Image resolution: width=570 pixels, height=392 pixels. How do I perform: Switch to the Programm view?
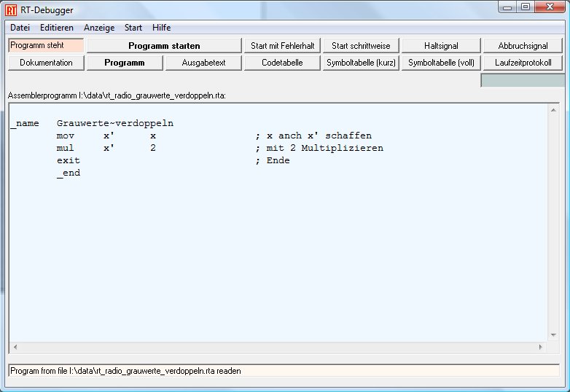click(x=124, y=63)
